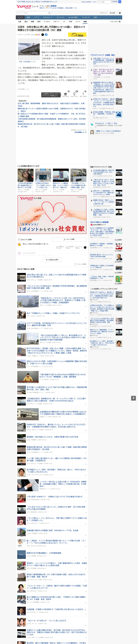Click the コメントを書く button
Image resolution: width=138 pixels, height=644 pixels.
coord(69,239)
